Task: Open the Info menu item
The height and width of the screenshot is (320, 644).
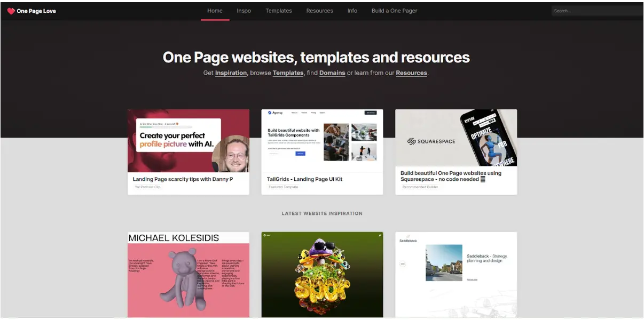Action: (352, 11)
